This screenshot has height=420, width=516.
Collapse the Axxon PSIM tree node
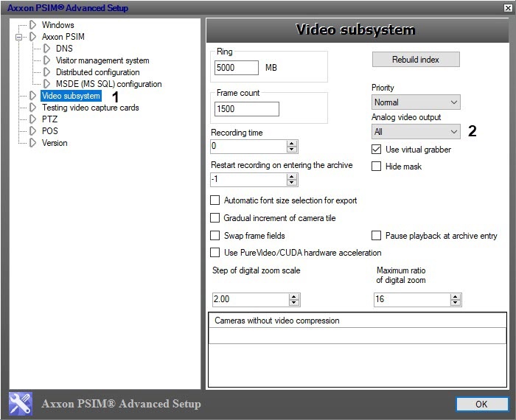(18, 37)
